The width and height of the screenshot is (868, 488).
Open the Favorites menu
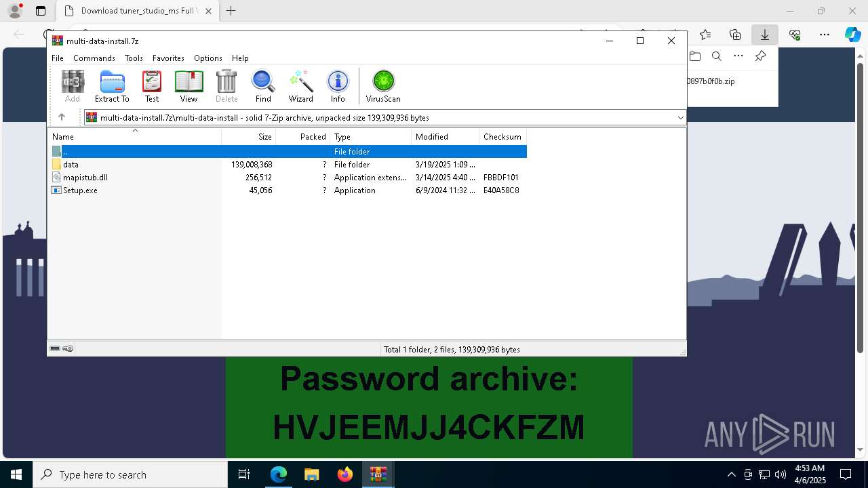pyautogui.click(x=168, y=58)
